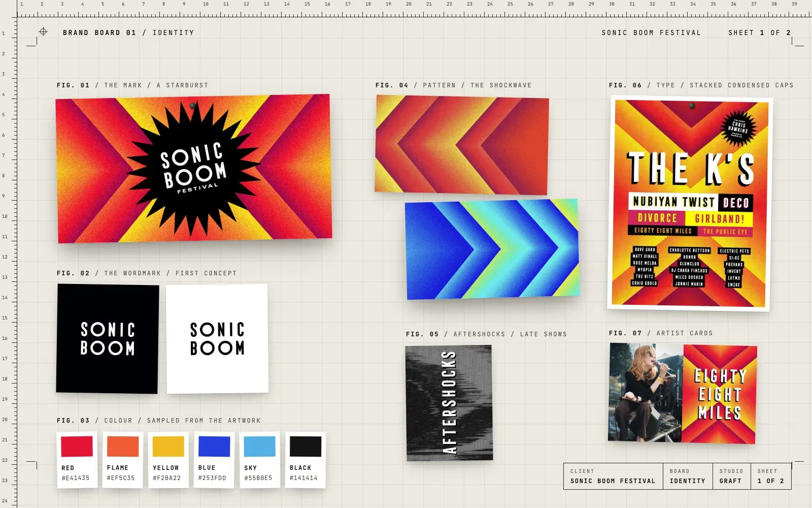Click the Sheet '1 OF 2' title block cell
Screen dimensions: 812x508
tap(771, 476)
